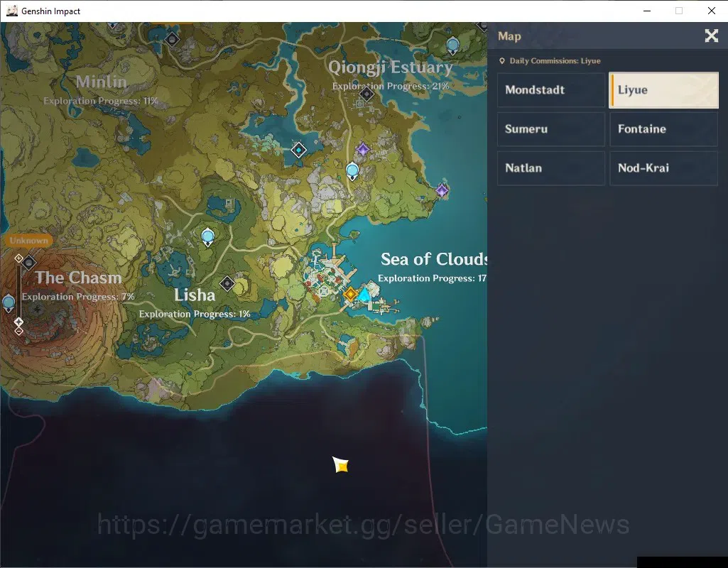The image size is (728, 568).
Task: Click the orange quest marker in Liyue Harbor
Action: pyautogui.click(x=350, y=294)
